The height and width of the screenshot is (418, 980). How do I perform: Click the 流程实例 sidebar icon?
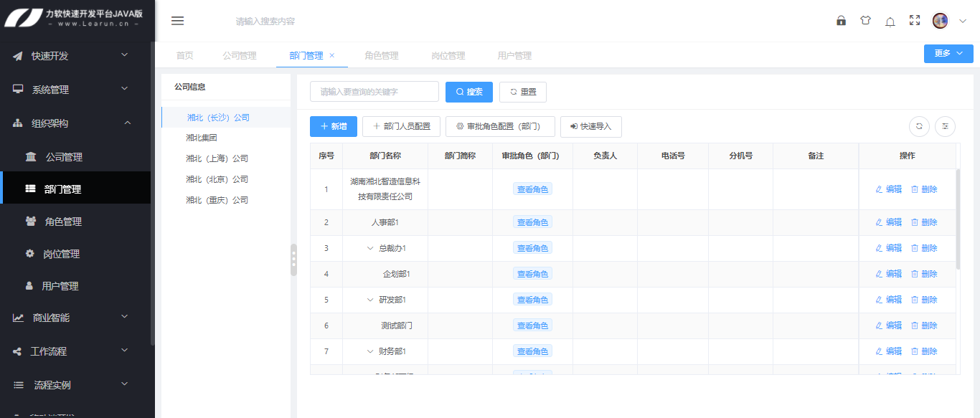pos(19,384)
